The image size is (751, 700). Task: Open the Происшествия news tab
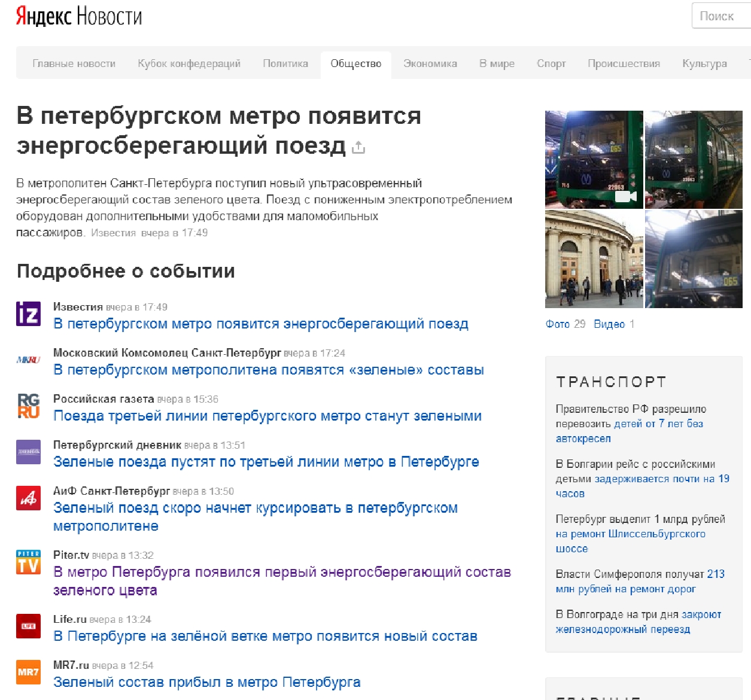pyautogui.click(x=624, y=63)
